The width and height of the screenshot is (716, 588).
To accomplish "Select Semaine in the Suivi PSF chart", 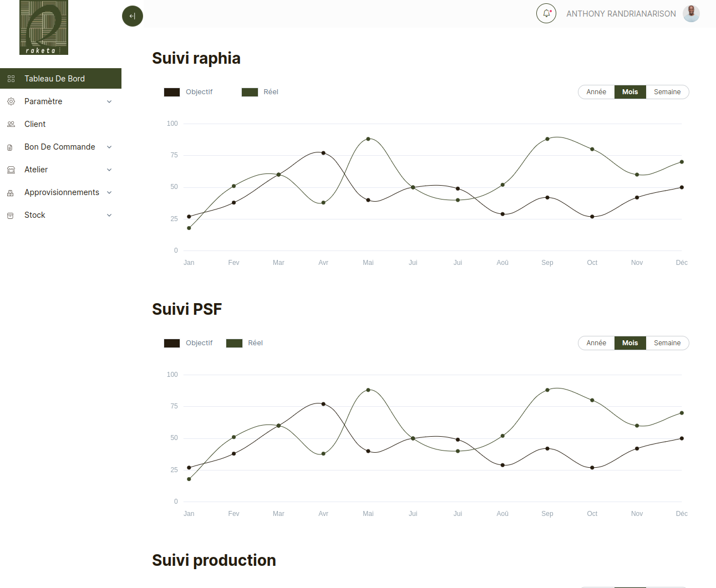I will (667, 343).
